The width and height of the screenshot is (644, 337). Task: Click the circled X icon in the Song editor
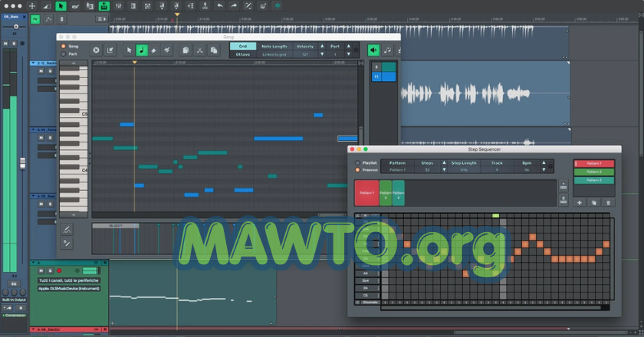(96, 50)
